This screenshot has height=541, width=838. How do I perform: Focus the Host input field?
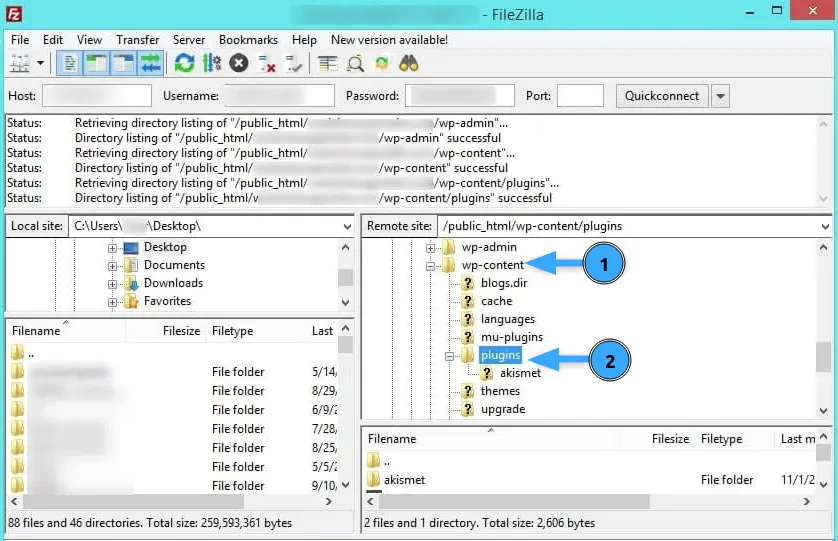[97, 96]
